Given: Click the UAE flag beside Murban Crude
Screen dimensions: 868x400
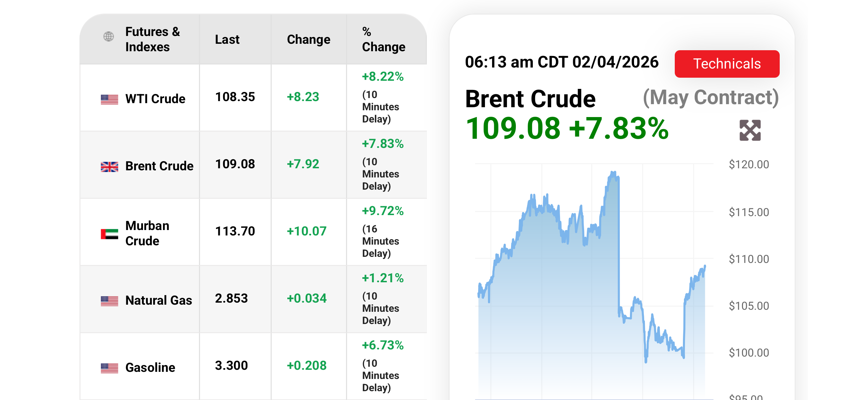Looking at the screenshot, I should [109, 234].
